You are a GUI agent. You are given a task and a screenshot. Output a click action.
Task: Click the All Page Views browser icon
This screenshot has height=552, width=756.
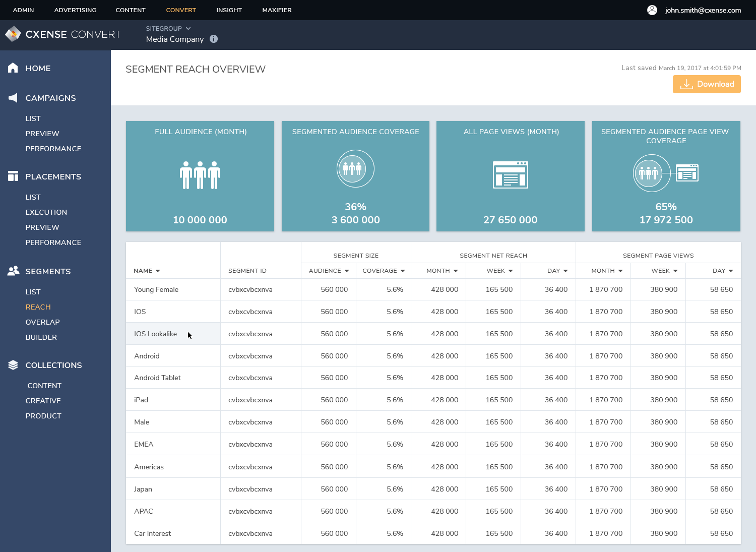pos(511,175)
